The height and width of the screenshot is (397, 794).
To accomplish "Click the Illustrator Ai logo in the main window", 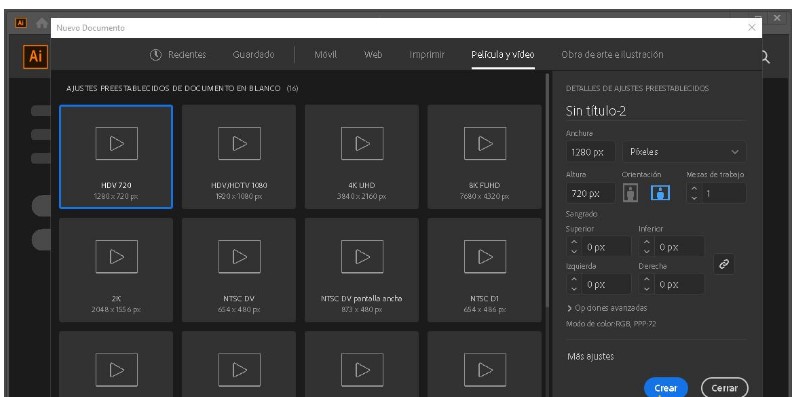I will (x=35, y=56).
